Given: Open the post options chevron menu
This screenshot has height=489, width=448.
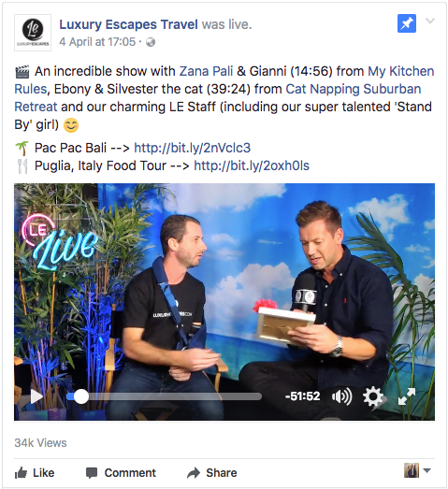Looking at the screenshot, I should tap(430, 21).
